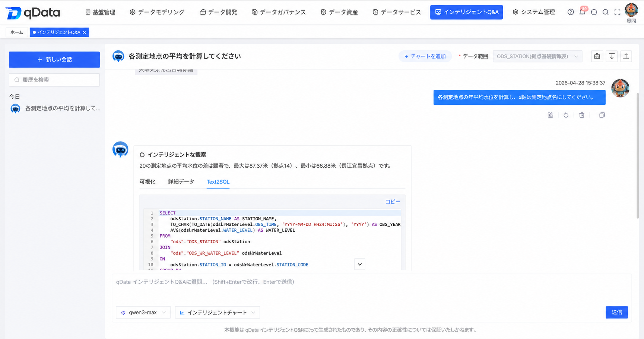This screenshot has height=339, width=644.
Task: Switch to the ホーム page tab
Action: click(x=17, y=32)
